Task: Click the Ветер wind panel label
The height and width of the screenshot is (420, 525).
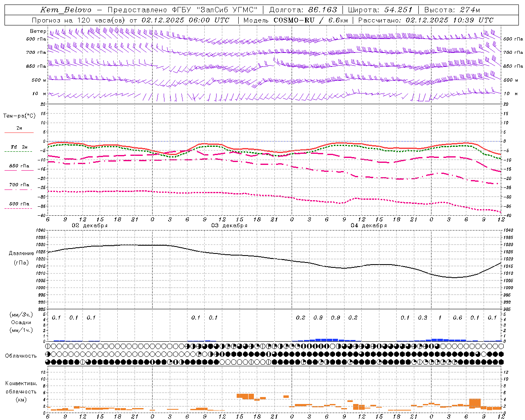Action: point(38,31)
